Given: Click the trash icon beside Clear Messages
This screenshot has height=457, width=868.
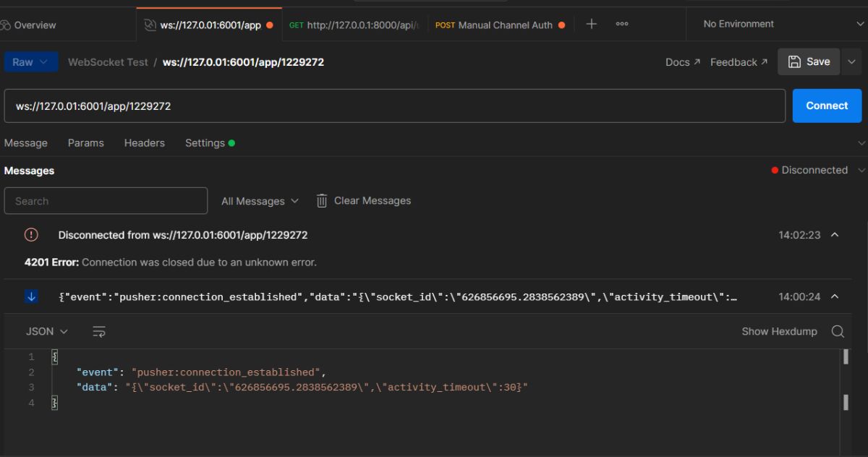Looking at the screenshot, I should 322,201.
